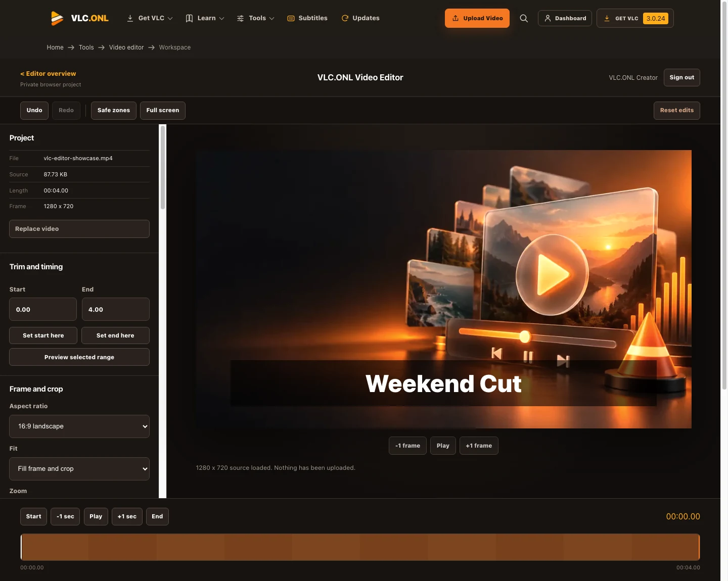The image size is (728, 581).
Task: Go to Home breadcrumb
Action: [55, 47]
